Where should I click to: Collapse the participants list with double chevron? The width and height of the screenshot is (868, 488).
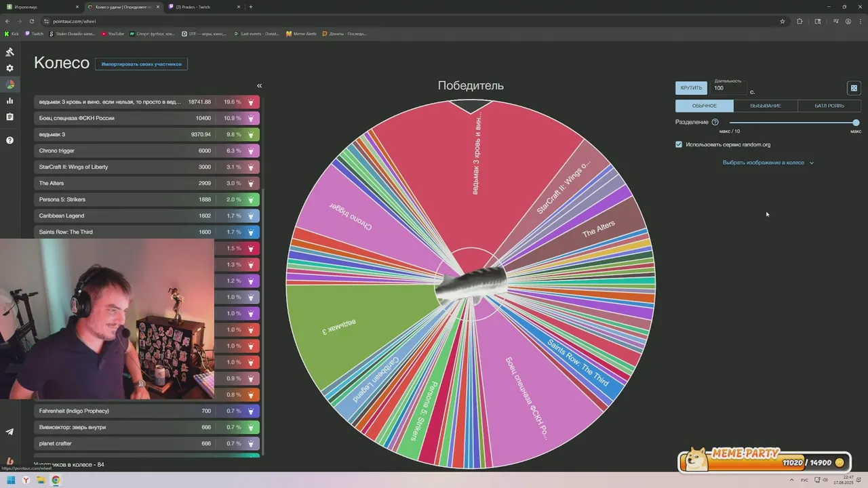click(259, 85)
